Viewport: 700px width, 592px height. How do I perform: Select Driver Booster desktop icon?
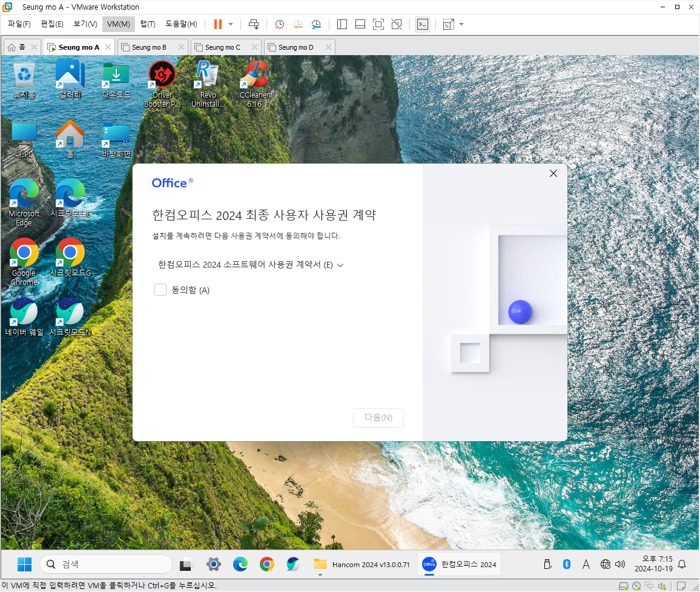click(x=162, y=85)
